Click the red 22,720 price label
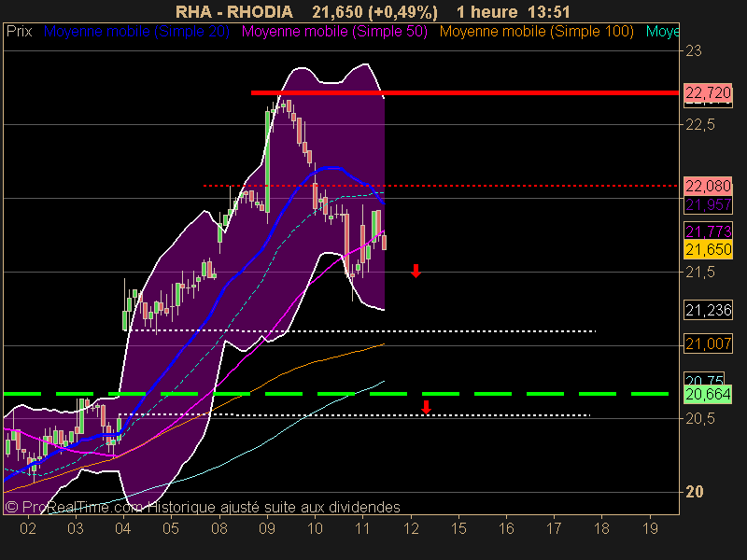 coord(708,92)
